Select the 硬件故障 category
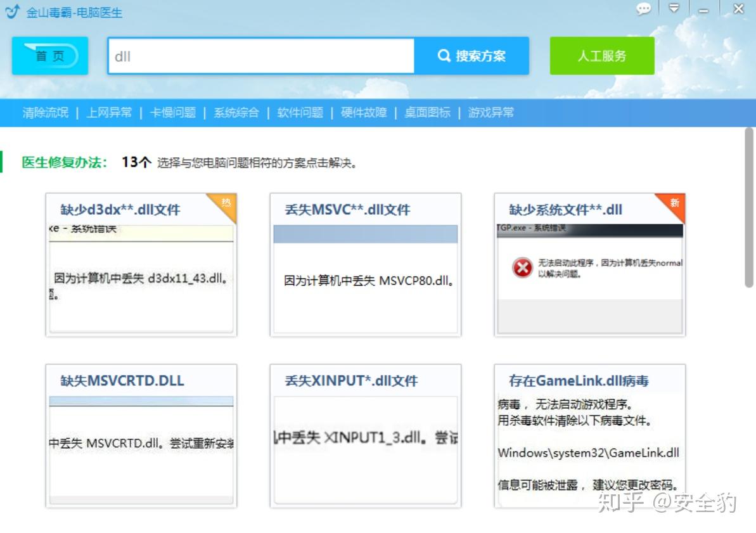The image size is (756, 533). coord(364,113)
